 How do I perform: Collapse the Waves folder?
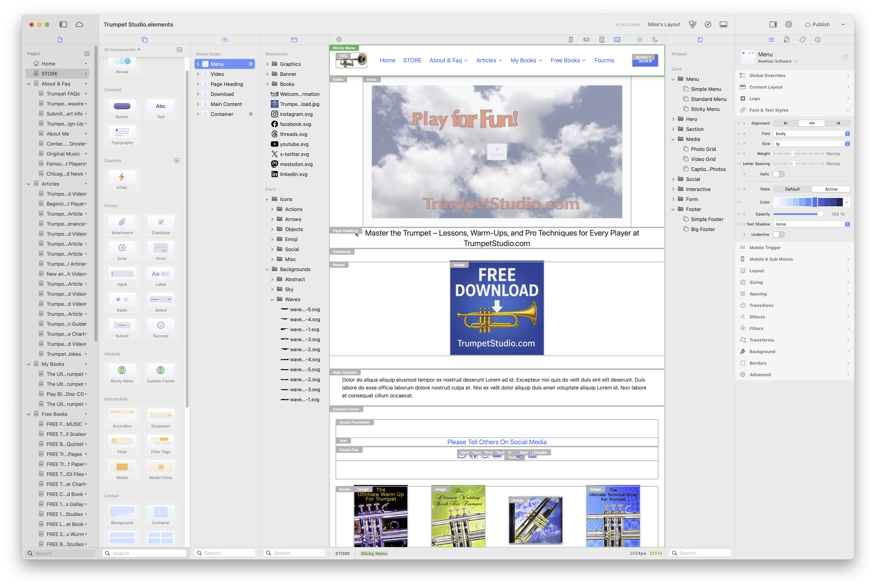pos(272,300)
